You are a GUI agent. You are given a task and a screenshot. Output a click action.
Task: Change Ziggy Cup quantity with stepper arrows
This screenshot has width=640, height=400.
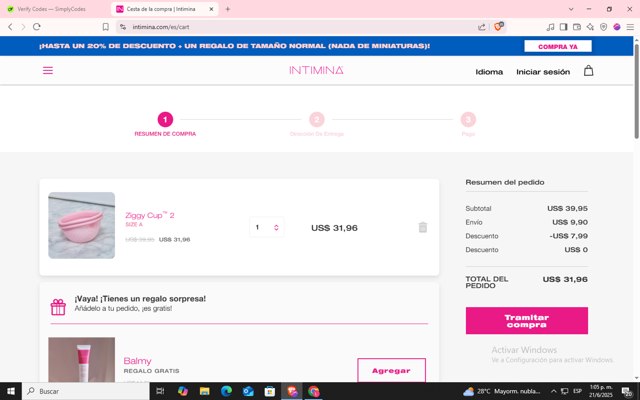pos(276,227)
